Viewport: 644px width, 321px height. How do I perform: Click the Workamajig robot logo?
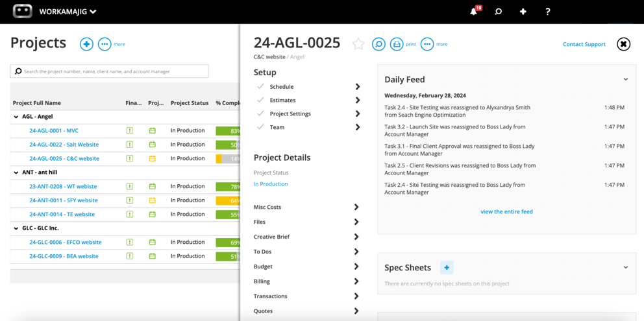(22, 12)
